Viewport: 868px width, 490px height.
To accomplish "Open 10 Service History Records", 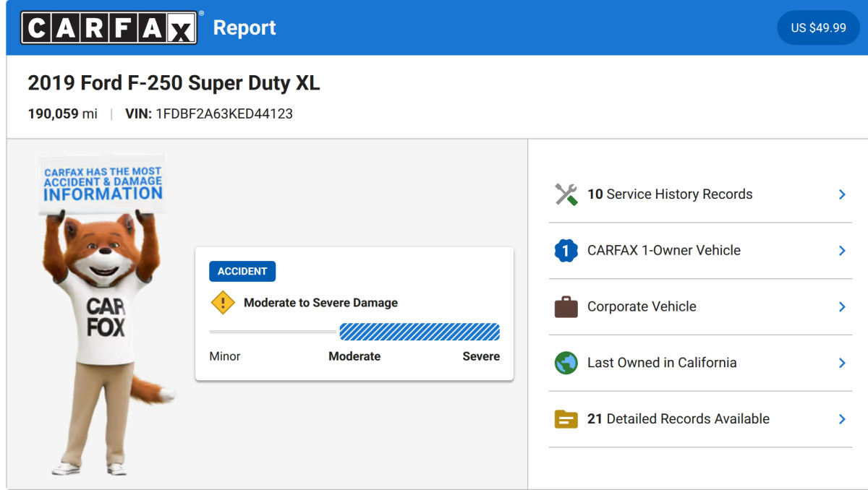I will click(700, 194).
